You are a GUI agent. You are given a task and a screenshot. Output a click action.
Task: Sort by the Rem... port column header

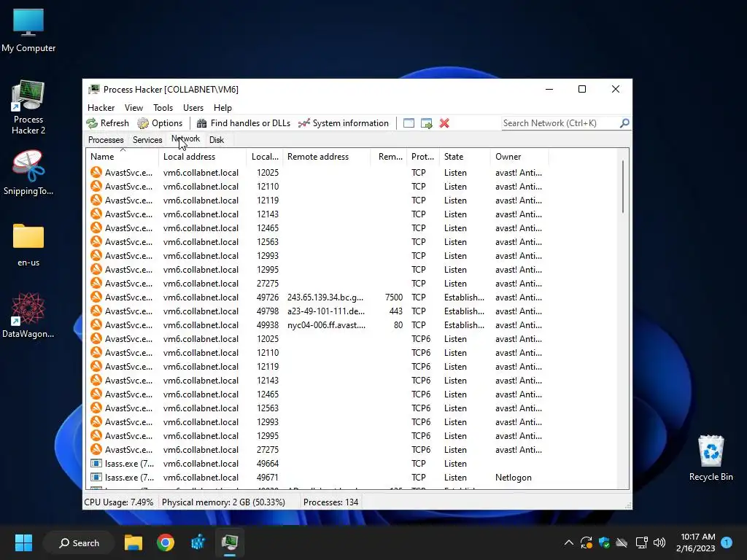(389, 157)
